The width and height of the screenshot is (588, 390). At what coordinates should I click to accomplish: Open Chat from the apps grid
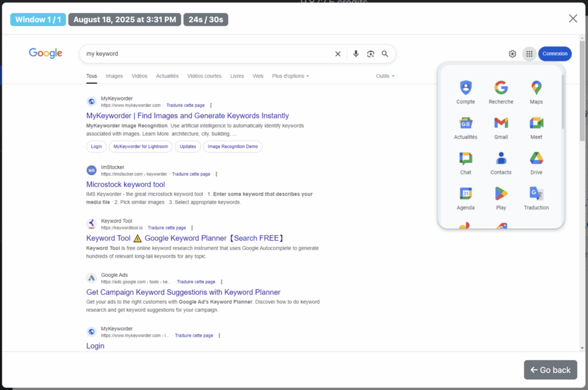point(465,162)
